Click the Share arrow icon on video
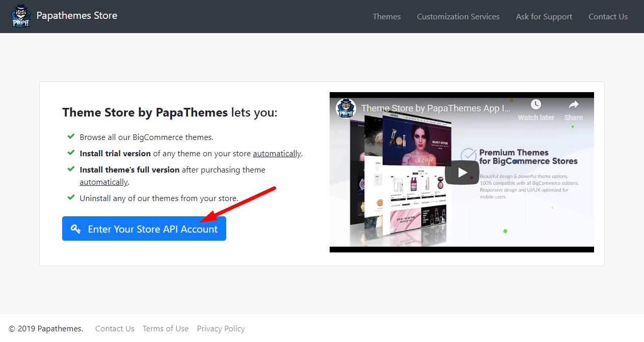644x342 pixels. pos(573,105)
